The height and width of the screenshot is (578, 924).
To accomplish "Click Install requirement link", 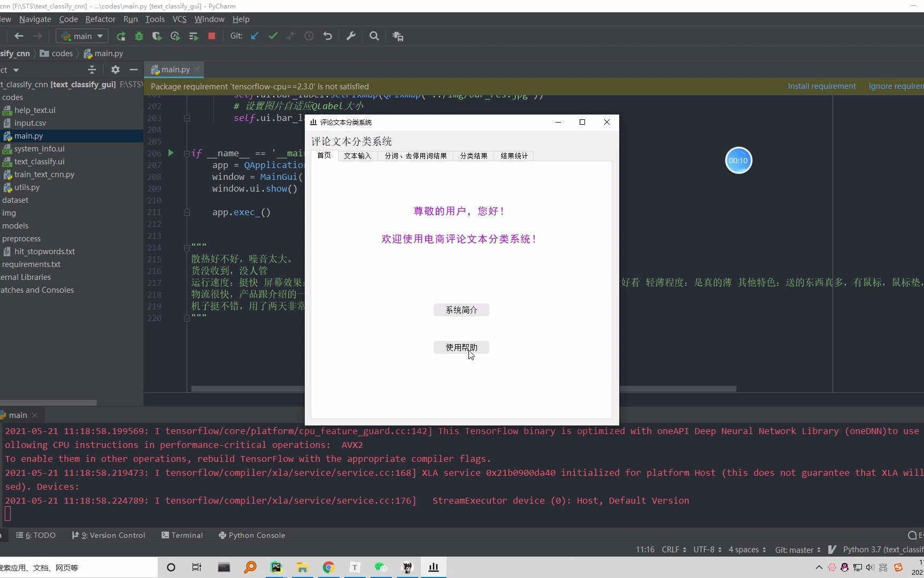I will (x=822, y=86).
